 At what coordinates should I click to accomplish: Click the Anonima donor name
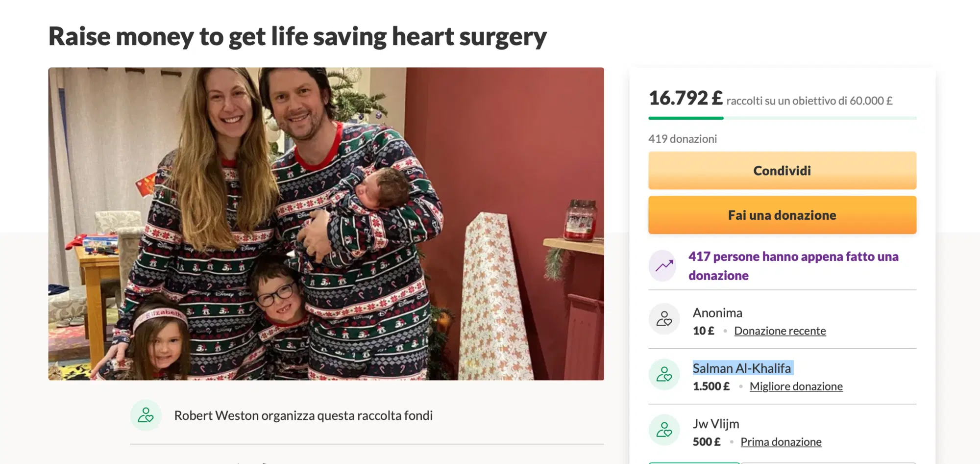pos(717,313)
